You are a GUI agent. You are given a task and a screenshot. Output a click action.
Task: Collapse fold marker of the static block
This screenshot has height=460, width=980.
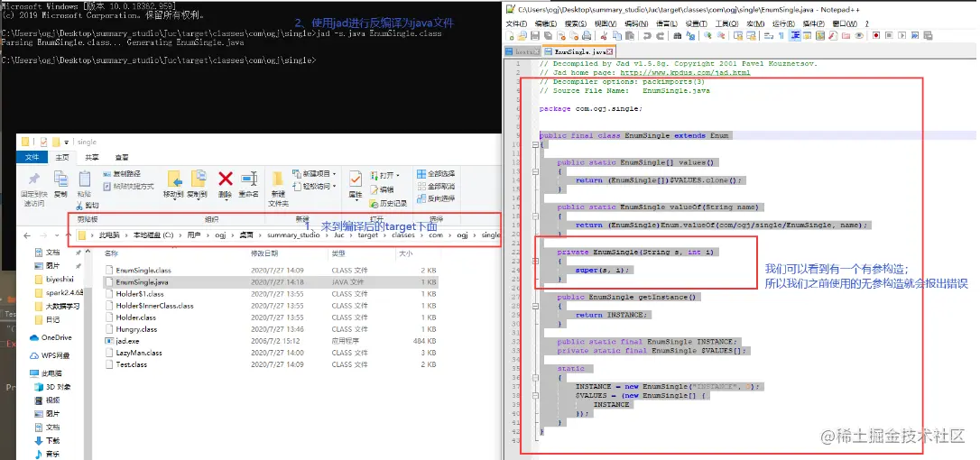pyautogui.click(x=536, y=378)
